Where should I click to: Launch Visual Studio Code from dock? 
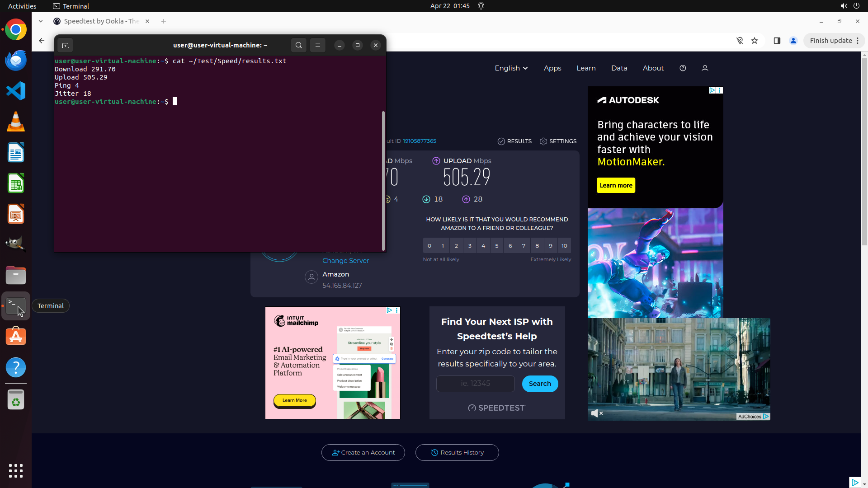16,91
